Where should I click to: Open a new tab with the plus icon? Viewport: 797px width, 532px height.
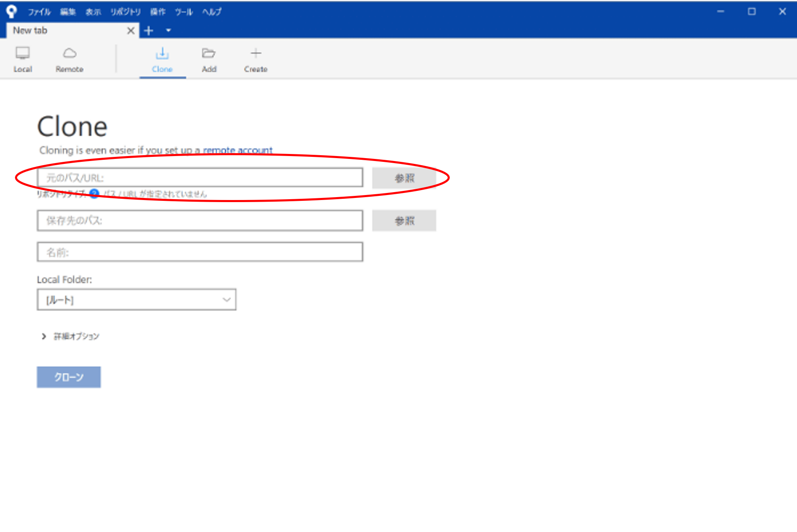point(149,31)
